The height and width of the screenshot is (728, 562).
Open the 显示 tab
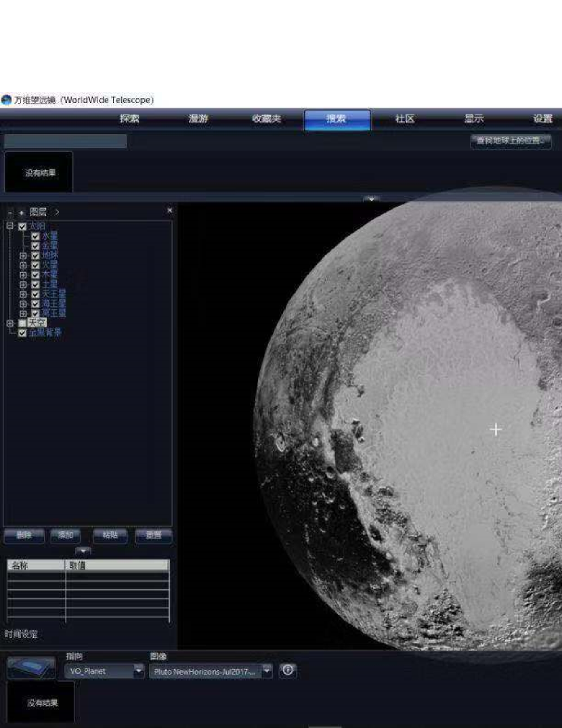click(x=474, y=119)
